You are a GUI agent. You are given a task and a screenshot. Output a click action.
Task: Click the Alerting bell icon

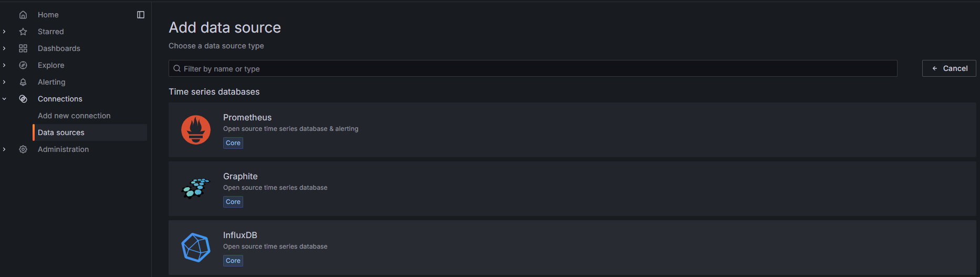coord(23,82)
